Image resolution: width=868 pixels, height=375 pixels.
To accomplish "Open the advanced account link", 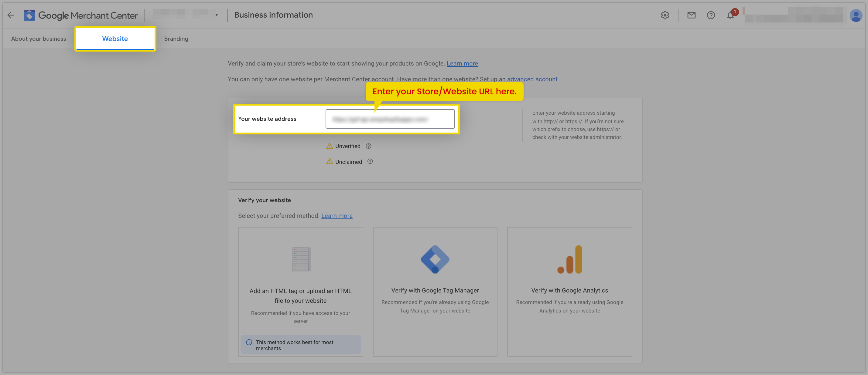I will [x=532, y=79].
